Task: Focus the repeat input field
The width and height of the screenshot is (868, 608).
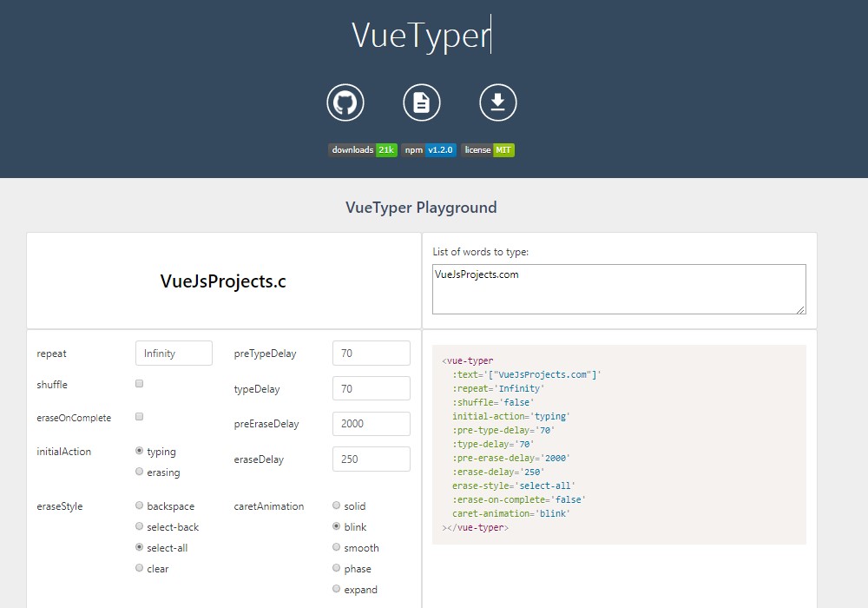Action: [x=174, y=354]
